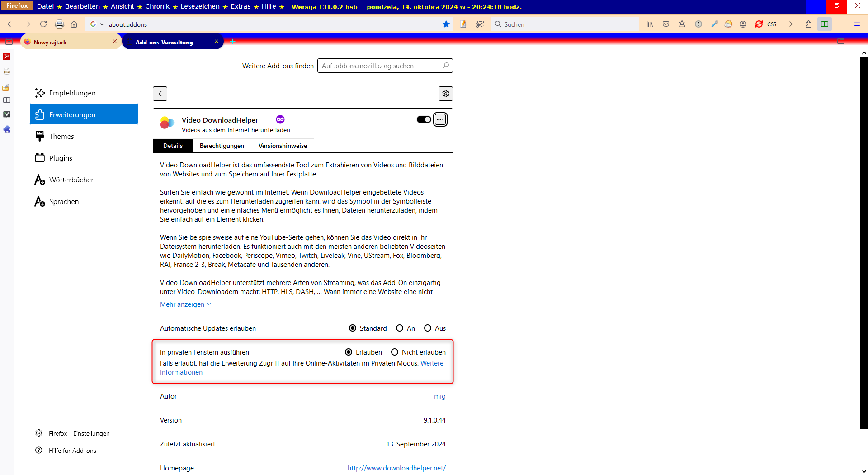Image resolution: width=868 pixels, height=475 pixels.
Task: Open Firefox - Einstellungen
Action: pyautogui.click(x=72, y=433)
